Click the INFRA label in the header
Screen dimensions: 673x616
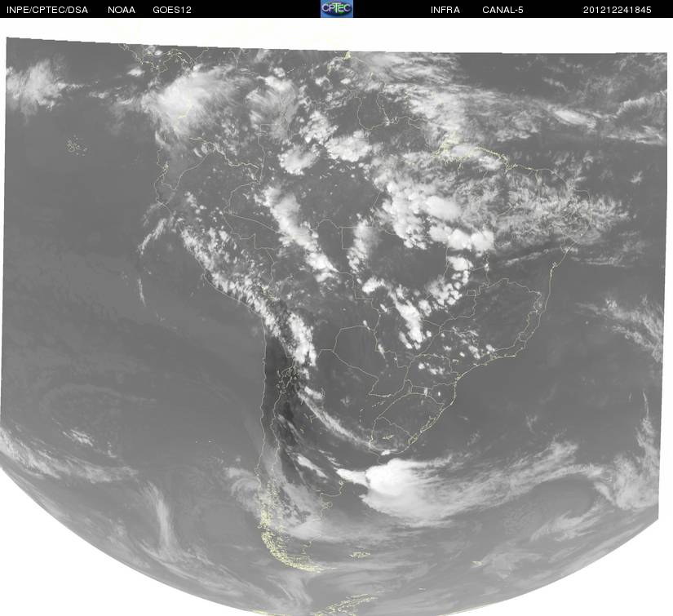(x=445, y=10)
